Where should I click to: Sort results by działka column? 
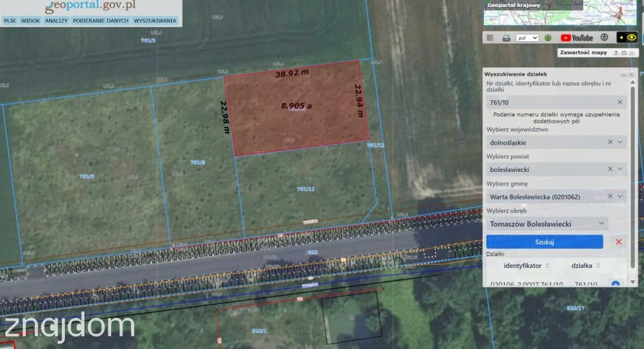point(598,265)
